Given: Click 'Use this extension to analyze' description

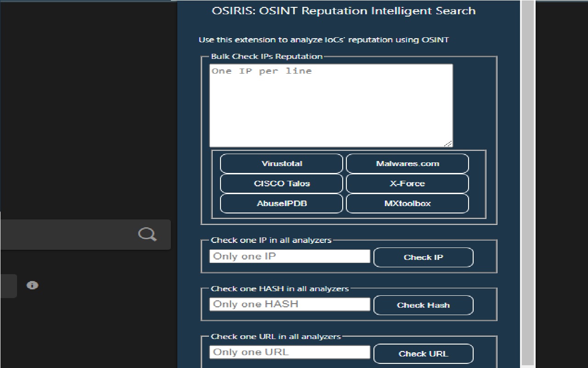Looking at the screenshot, I should (x=324, y=40).
